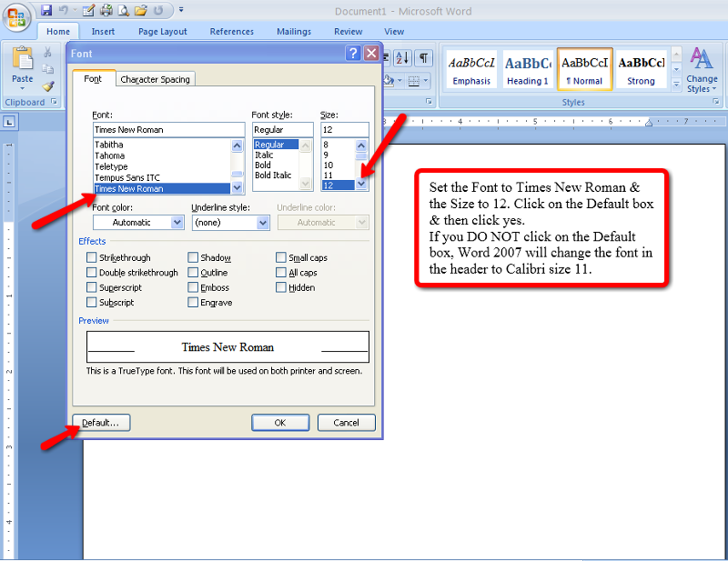Click the Quick Print icon
The width and height of the screenshot is (728, 561).
click(x=106, y=10)
